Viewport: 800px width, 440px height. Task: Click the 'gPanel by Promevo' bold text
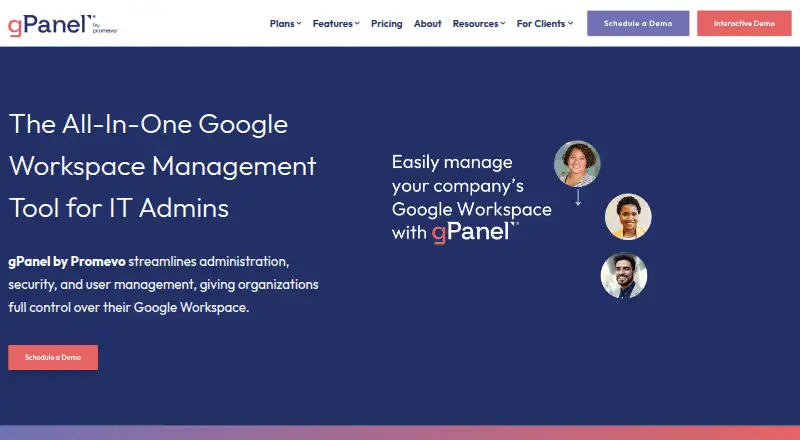point(67,261)
